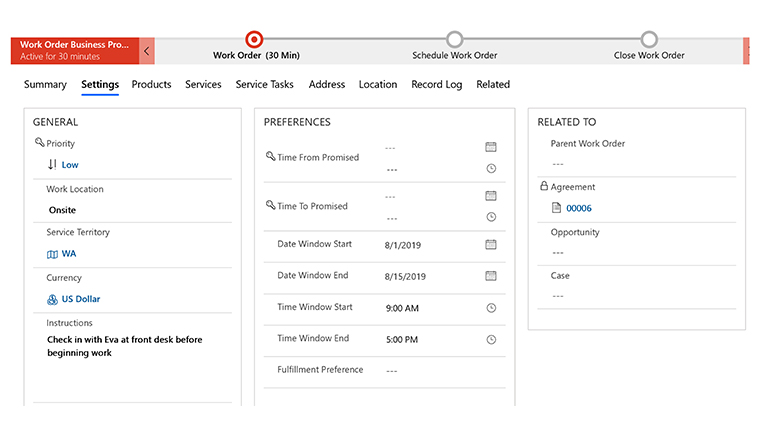Jump to the Close Work Order stage
This screenshot has width=760, height=430.
[649, 39]
